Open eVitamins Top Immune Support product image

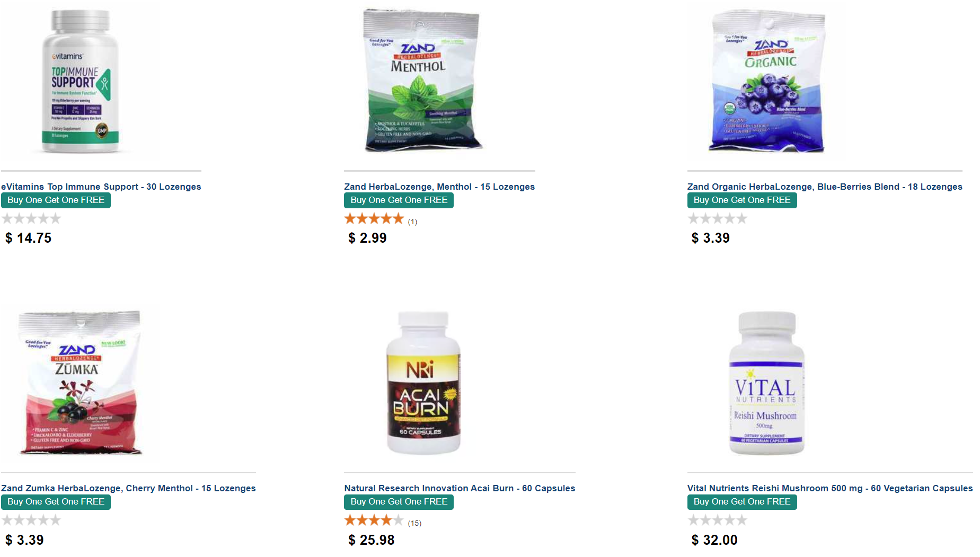click(81, 81)
